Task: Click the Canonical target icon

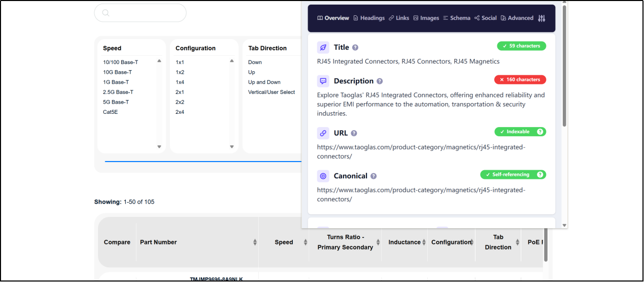Action: coord(323,176)
